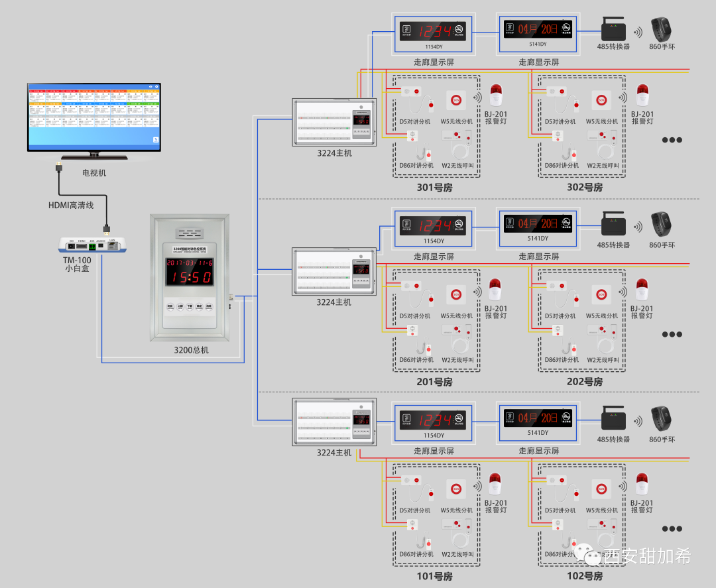Image resolution: width=716 pixels, height=588 pixels.
Task: Select the topmost 3224主机 host device
Action: click(334, 122)
